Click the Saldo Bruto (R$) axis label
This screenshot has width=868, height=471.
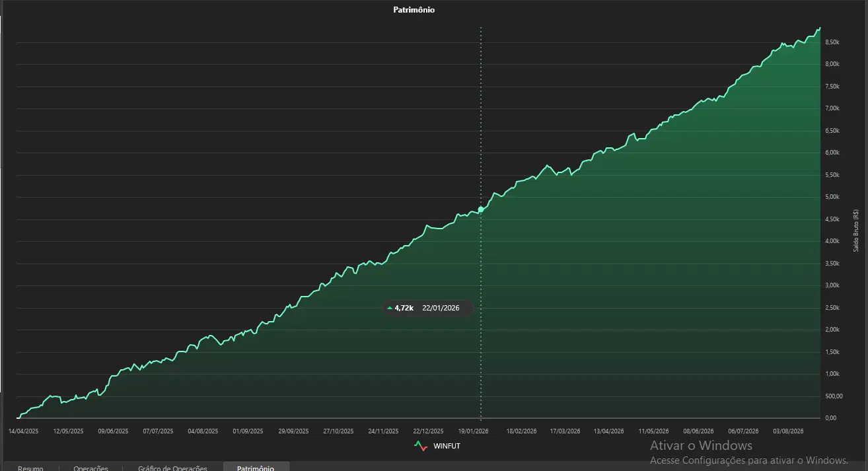click(x=856, y=230)
